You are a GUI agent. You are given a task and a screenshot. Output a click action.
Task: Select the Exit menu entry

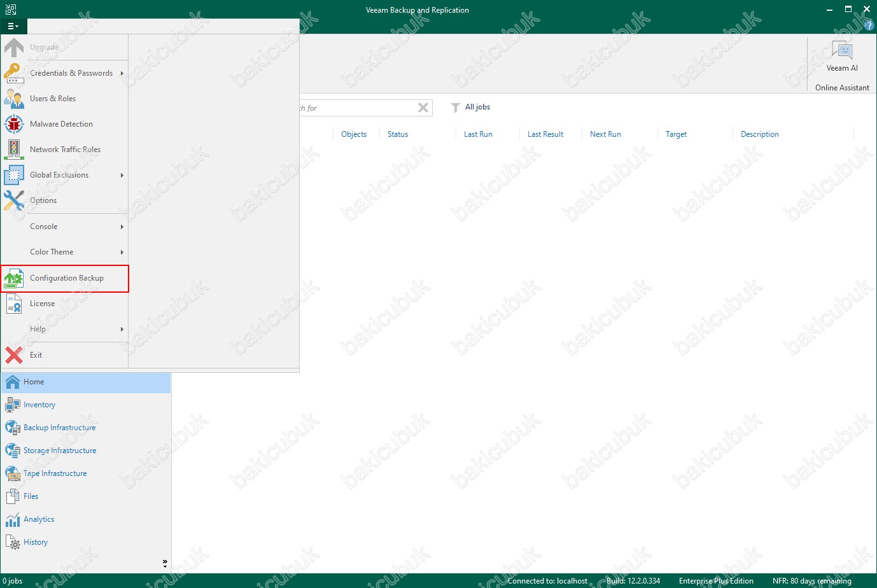tap(65, 355)
